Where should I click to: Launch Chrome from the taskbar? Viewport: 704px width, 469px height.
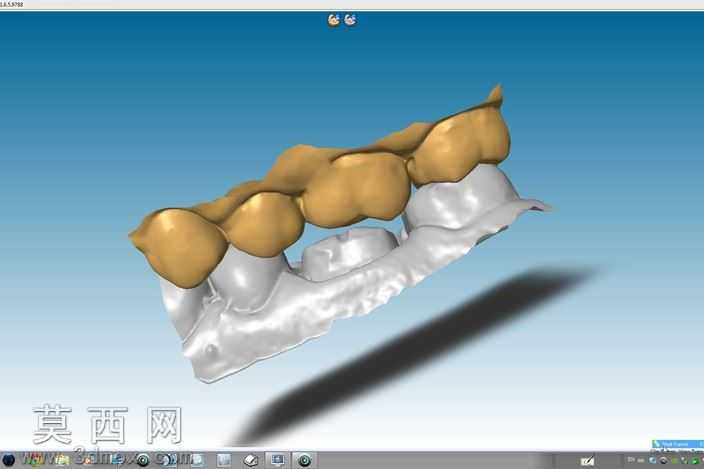(34, 460)
